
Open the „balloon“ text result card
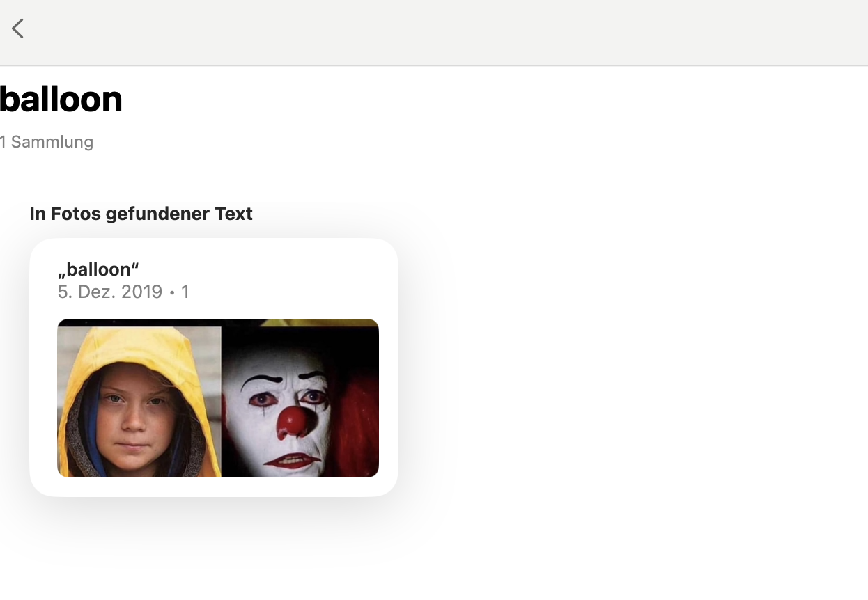coord(214,367)
